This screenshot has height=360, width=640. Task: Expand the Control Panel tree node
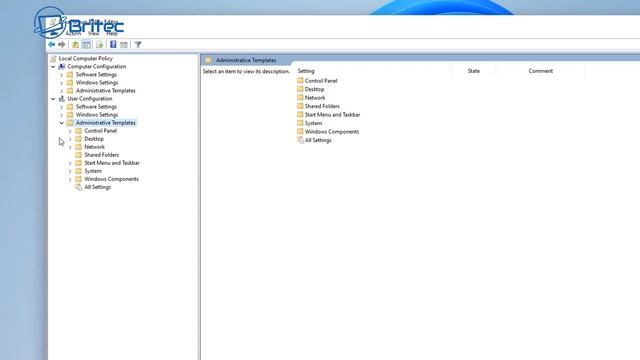tap(70, 131)
